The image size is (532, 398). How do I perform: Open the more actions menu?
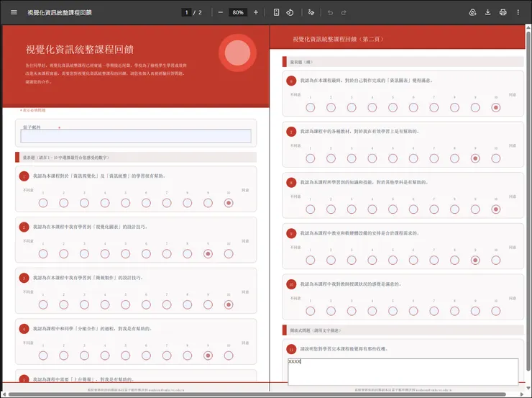pos(518,12)
